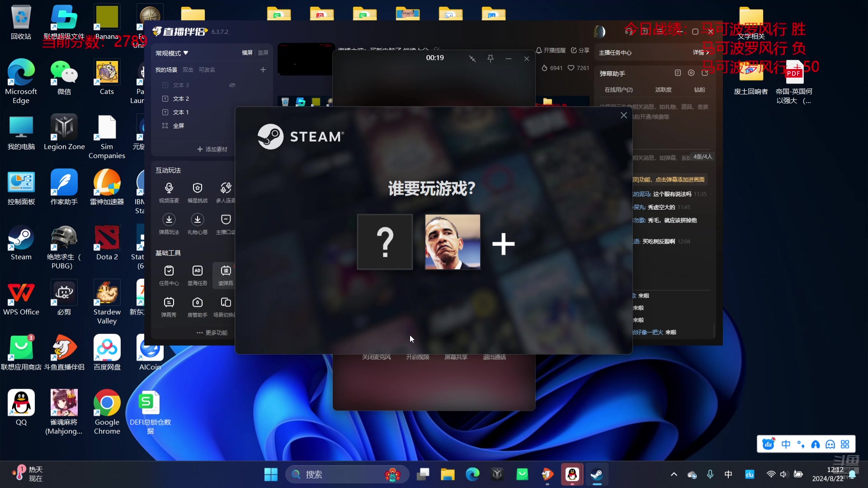The image size is (868, 488).
Task: Open 房管助手 room manager tool
Action: 198,307
